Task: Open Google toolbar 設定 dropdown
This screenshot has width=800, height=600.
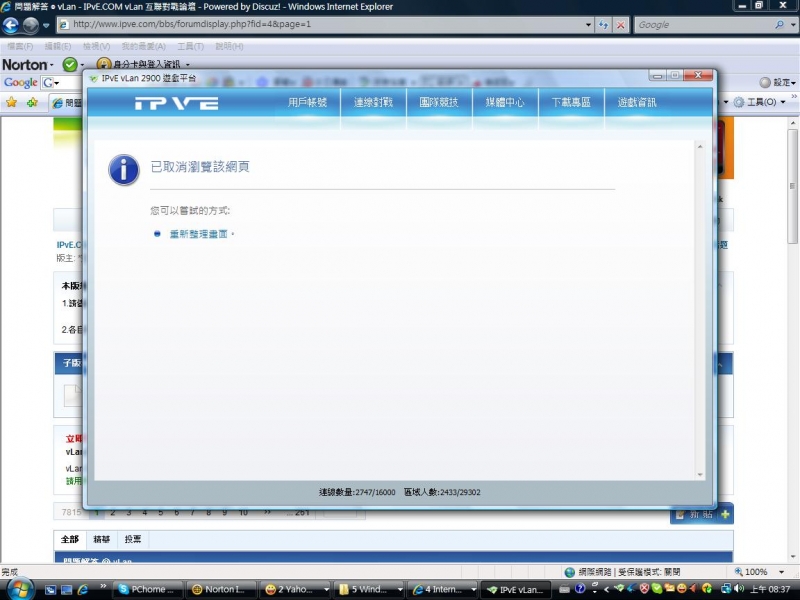Action: [x=778, y=83]
